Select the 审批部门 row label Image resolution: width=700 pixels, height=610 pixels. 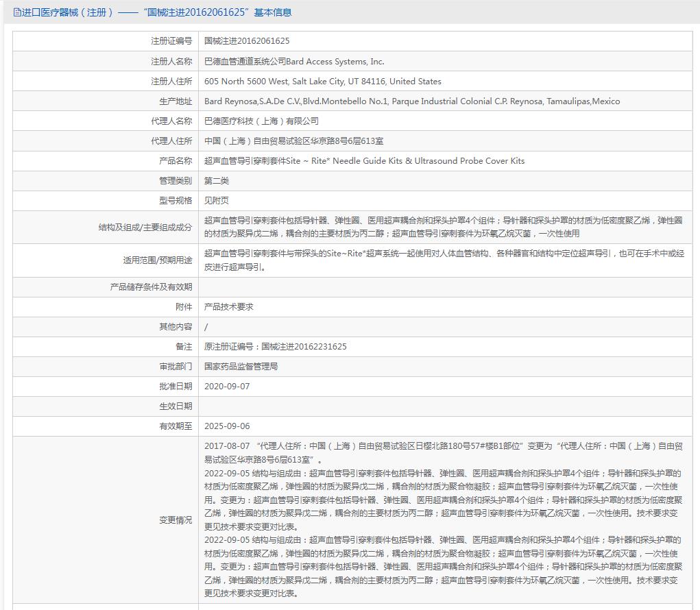[176, 367]
